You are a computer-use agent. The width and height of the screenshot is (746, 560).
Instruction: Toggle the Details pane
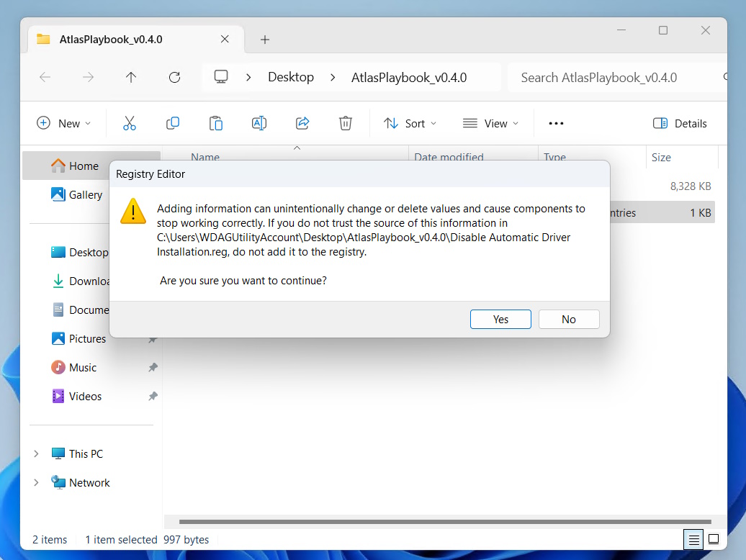click(x=680, y=123)
